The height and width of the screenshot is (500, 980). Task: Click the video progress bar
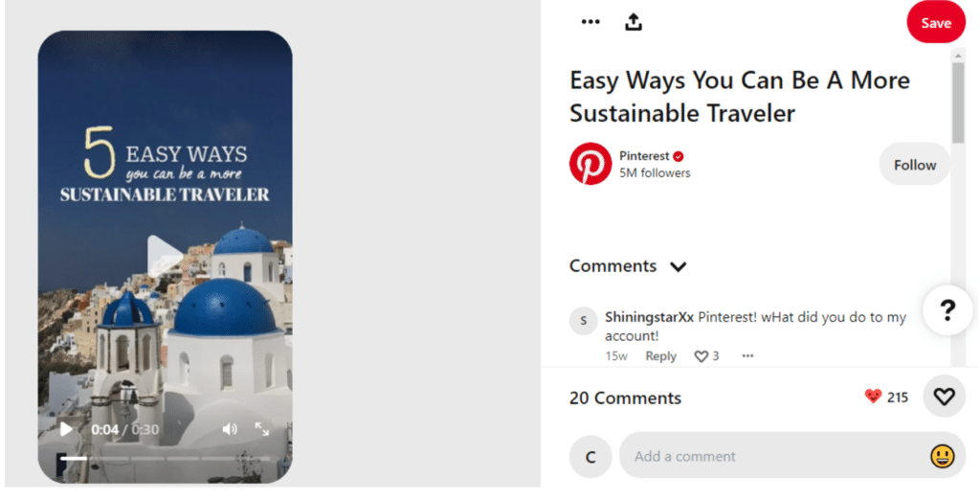(x=165, y=458)
